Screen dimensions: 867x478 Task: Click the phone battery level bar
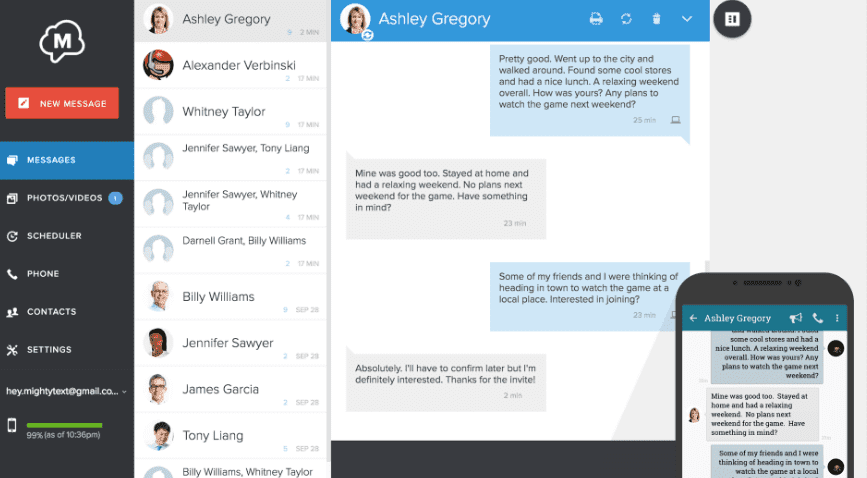pos(64,425)
